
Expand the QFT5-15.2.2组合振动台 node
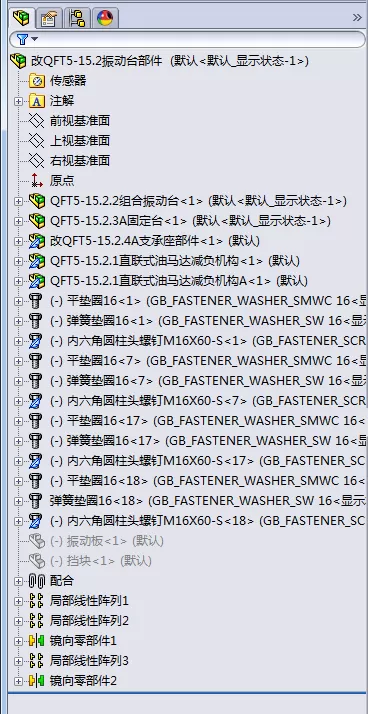pos(18,201)
